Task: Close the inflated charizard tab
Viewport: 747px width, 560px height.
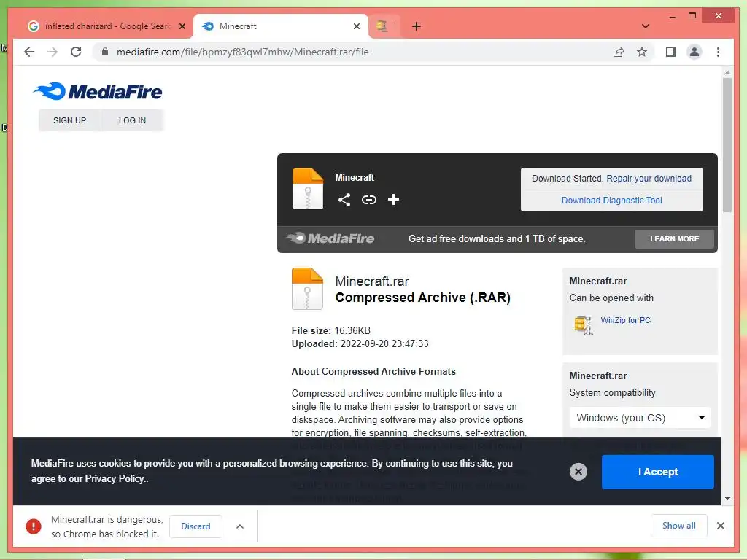Action: tap(182, 26)
